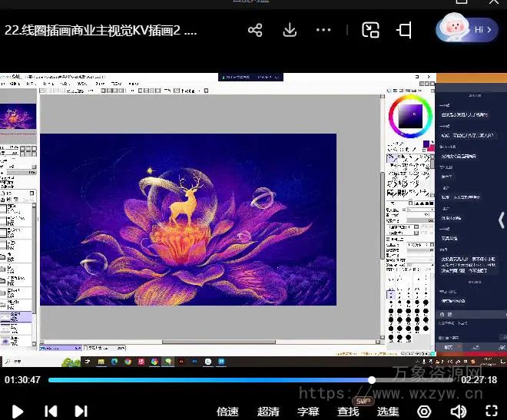Download the video with the download icon
Image resolution: width=507 pixels, height=420 pixels.
pyautogui.click(x=290, y=31)
